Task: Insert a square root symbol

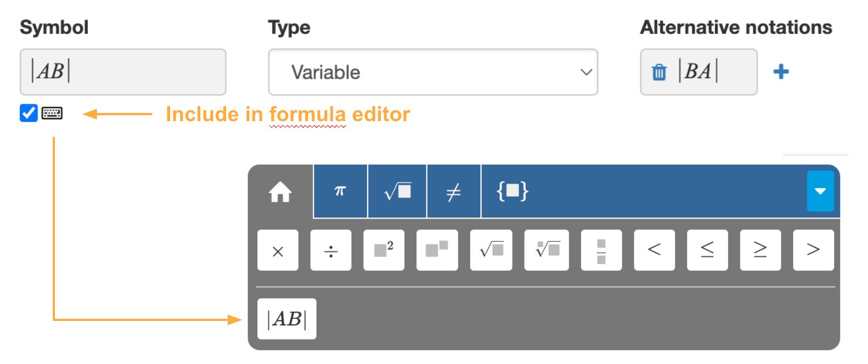Action: (491, 250)
